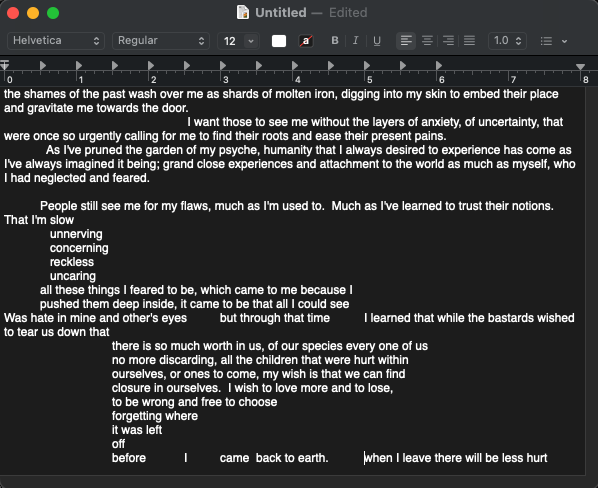Image resolution: width=598 pixels, height=488 pixels.
Task: Click the Edited status label
Action: click(348, 13)
